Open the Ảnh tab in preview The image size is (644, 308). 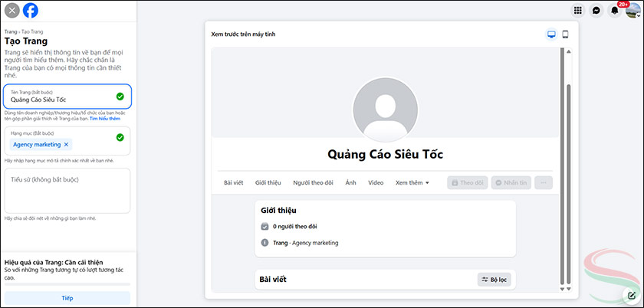tap(351, 183)
